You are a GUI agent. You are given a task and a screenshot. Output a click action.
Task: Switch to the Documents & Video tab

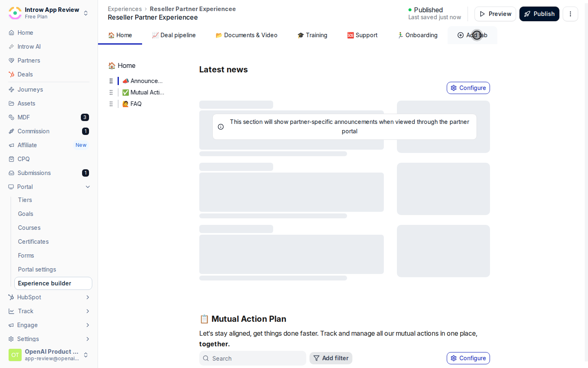(x=247, y=35)
